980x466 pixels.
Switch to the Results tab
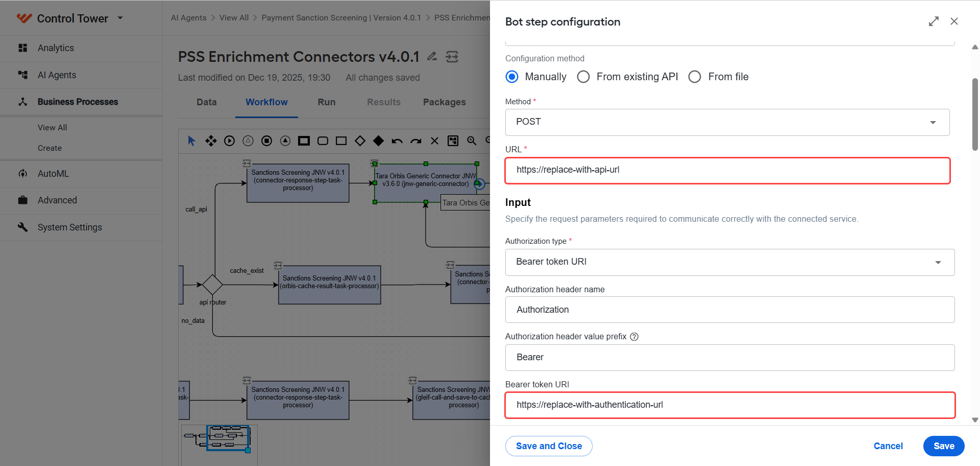pyautogui.click(x=384, y=102)
